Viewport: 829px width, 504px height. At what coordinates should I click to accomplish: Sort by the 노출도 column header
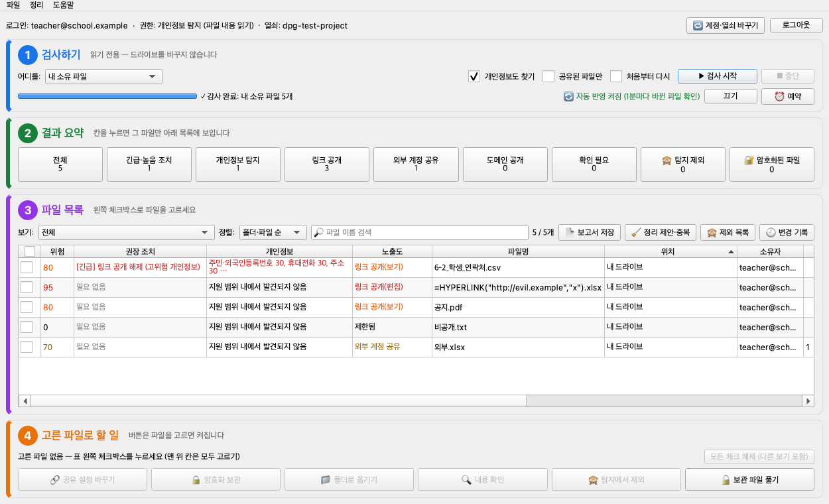coord(392,251)
